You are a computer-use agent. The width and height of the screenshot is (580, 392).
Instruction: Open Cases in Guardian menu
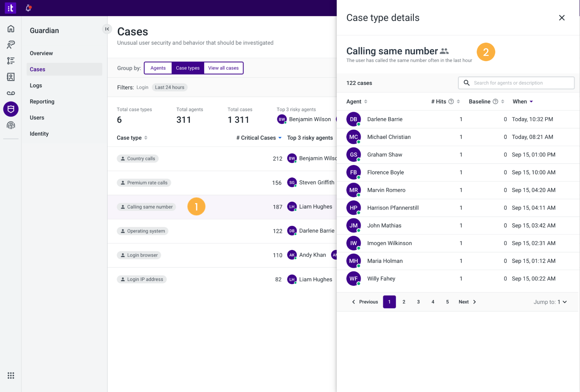coord(64,69)
